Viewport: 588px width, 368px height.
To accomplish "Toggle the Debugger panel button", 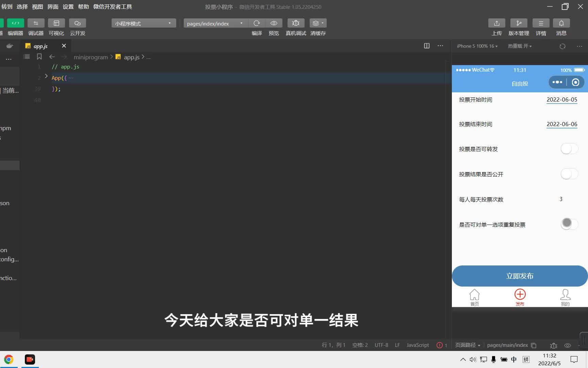I will [36, 23].
